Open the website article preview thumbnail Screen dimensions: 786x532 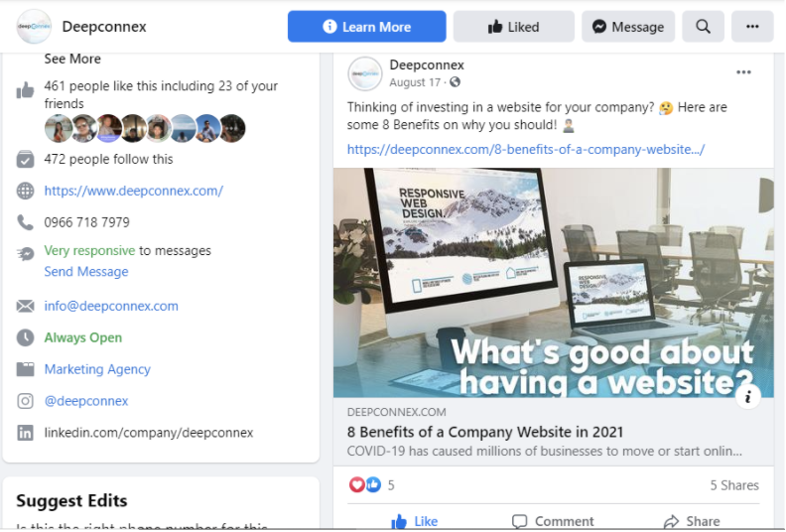554,283
